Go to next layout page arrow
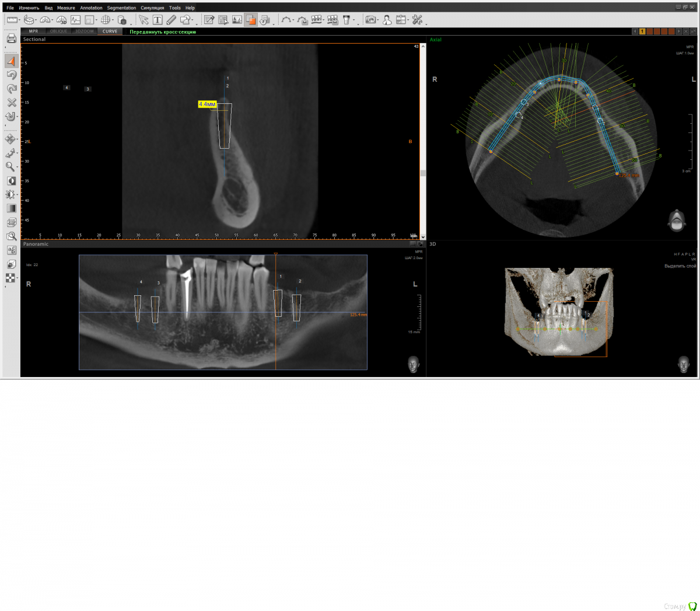 (x=678, y=32)
